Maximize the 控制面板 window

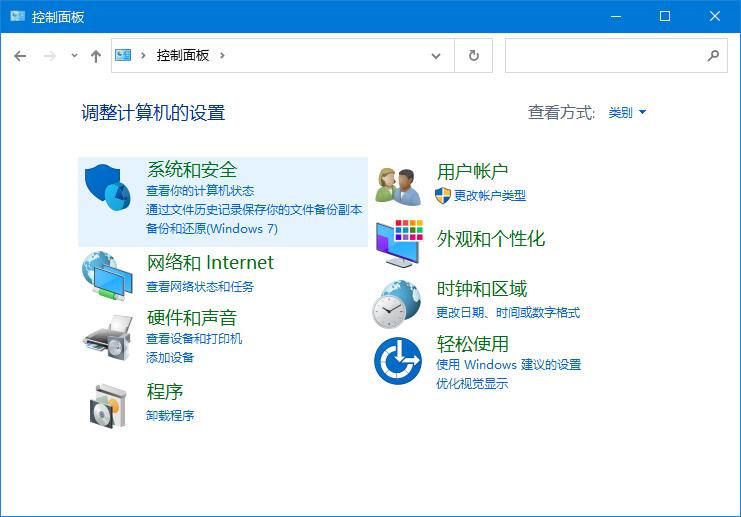coord(664,17)
